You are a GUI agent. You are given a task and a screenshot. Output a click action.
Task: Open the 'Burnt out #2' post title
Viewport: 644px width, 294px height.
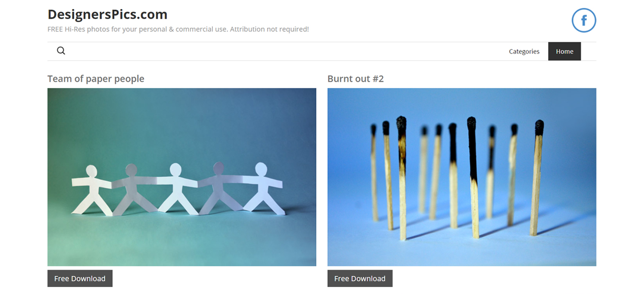(356, 79)
